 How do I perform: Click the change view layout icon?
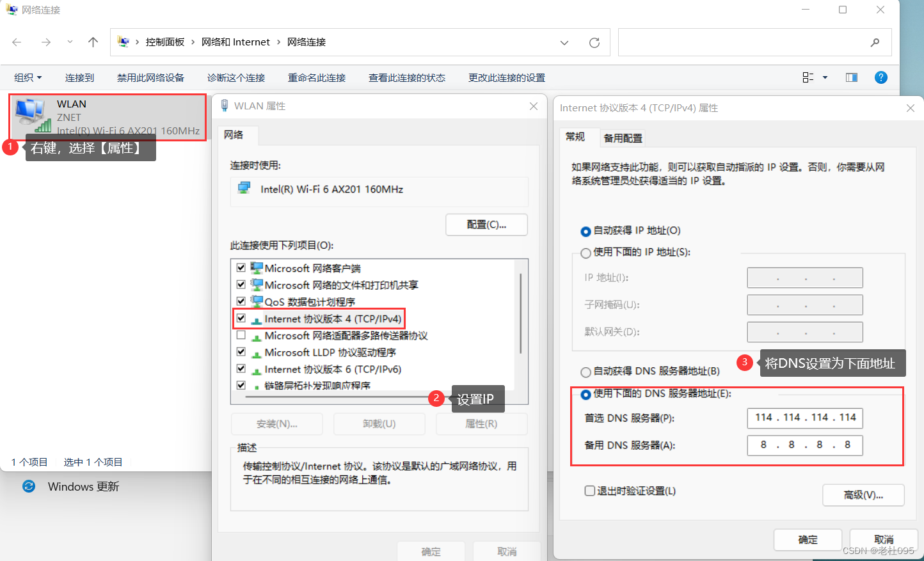click(808, 77)
